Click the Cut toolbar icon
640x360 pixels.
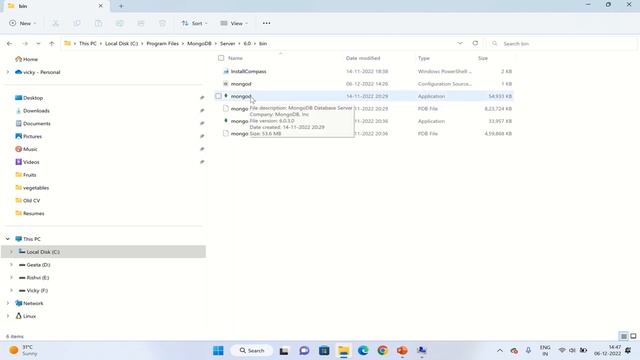(x=56, y=23)
